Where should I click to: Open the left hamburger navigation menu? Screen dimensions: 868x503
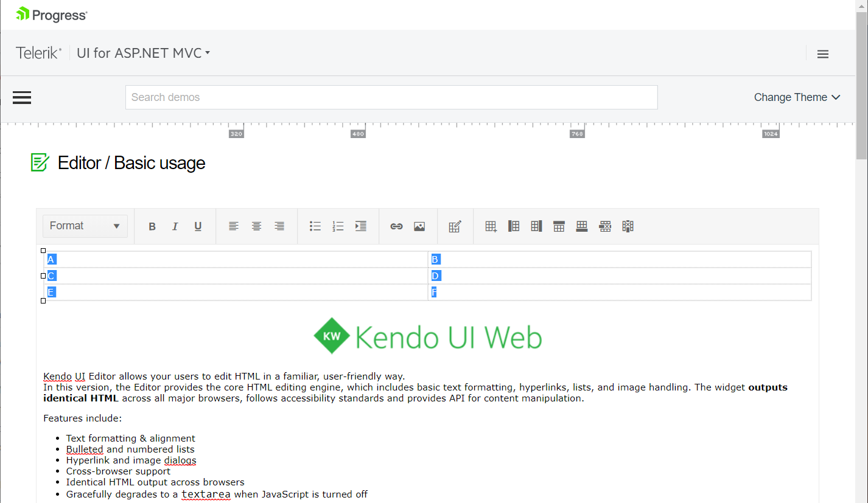tap(22, 97)
